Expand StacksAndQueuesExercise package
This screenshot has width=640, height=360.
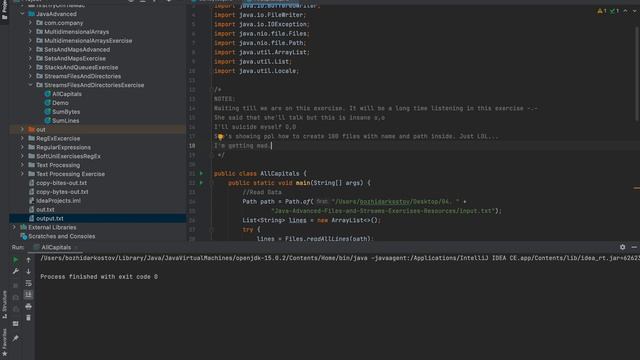(31, 67)
